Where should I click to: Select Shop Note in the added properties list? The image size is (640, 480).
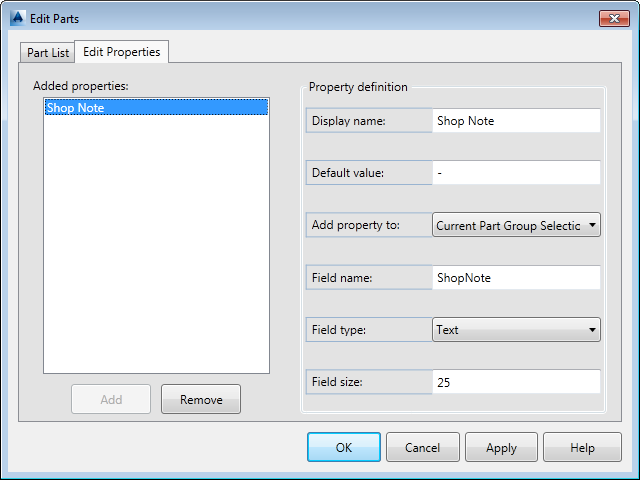point(155,107)
